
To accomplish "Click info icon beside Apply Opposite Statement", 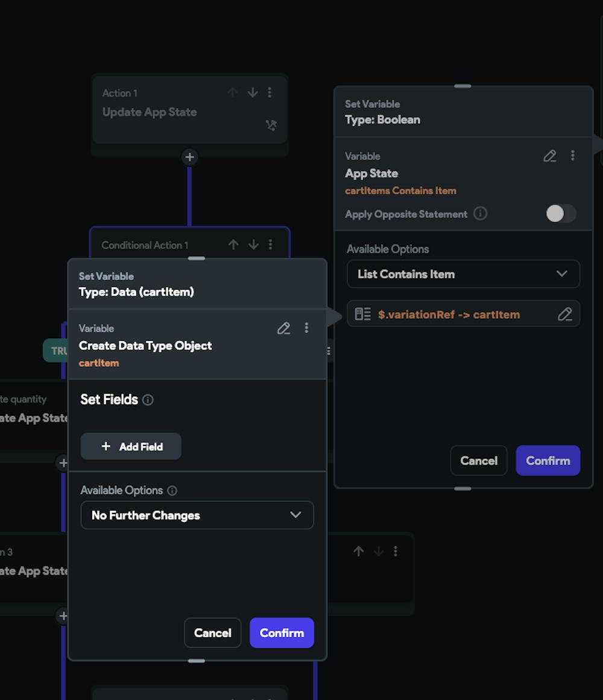I will pos(480,214).
